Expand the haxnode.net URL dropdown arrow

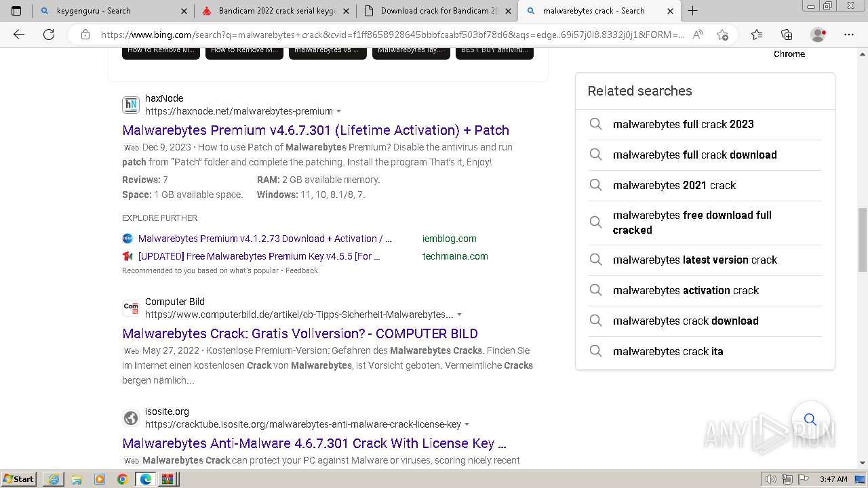pos(338,111)
